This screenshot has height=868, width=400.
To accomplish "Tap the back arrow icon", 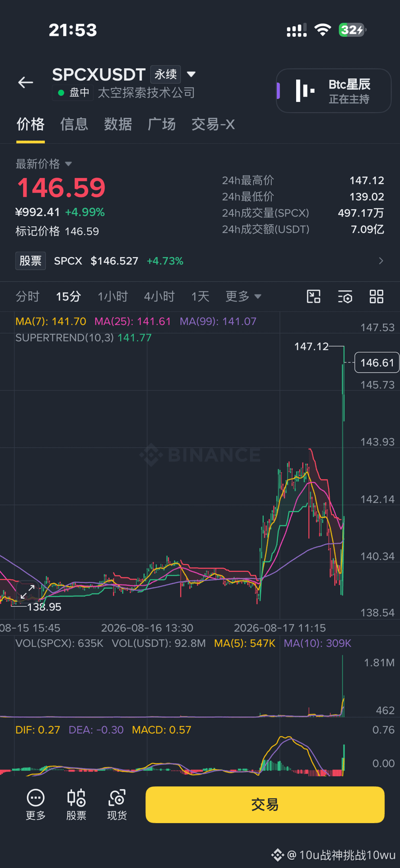I will (x=26, y=83).
